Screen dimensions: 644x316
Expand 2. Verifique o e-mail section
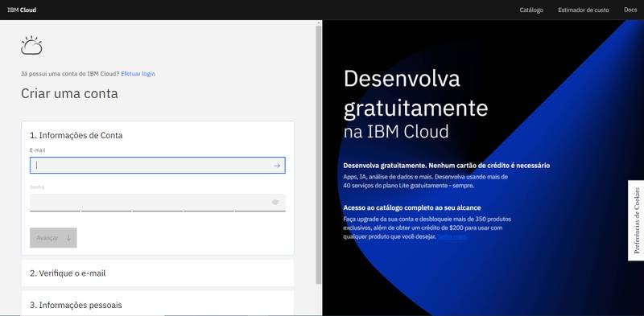[158, 273]
